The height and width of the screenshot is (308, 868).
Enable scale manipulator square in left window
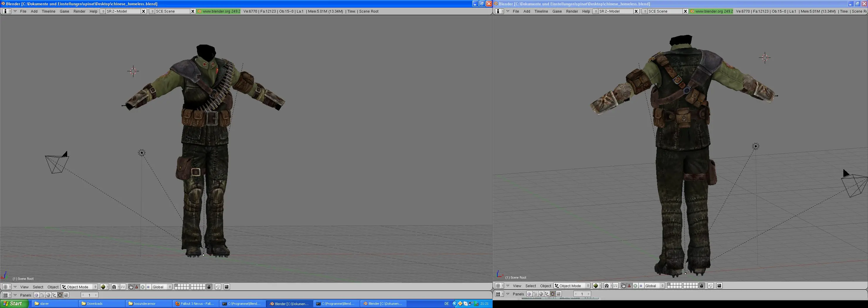coord(148,287)
